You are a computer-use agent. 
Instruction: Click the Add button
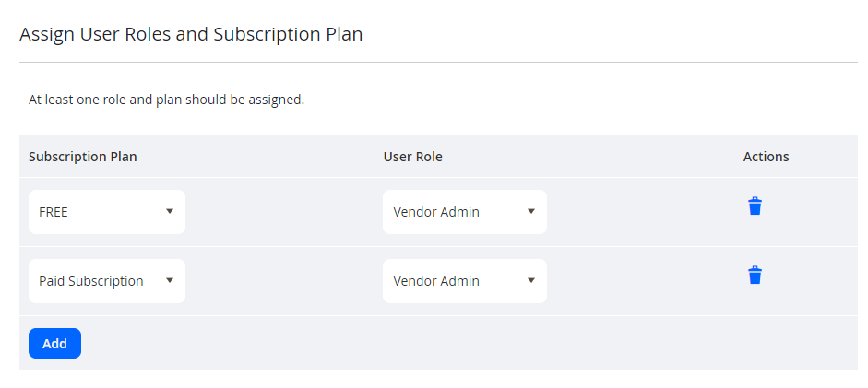click(54, 343)
